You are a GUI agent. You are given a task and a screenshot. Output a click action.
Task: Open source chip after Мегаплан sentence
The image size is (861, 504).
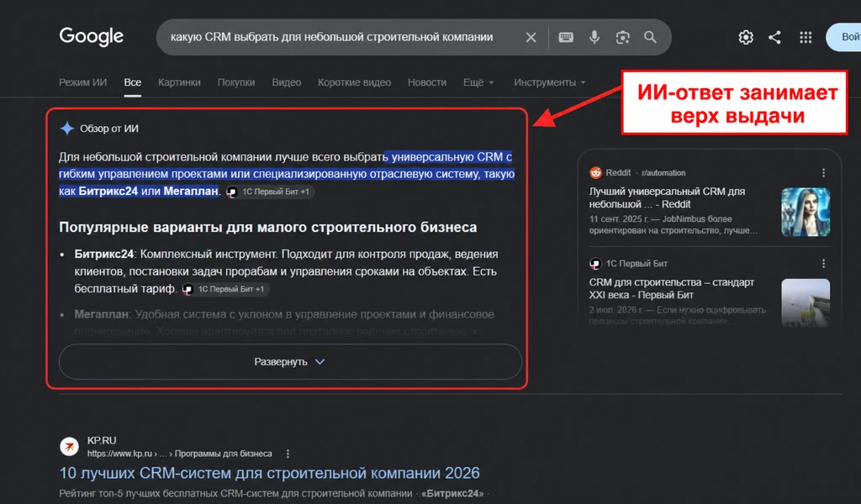pos(270,192)
